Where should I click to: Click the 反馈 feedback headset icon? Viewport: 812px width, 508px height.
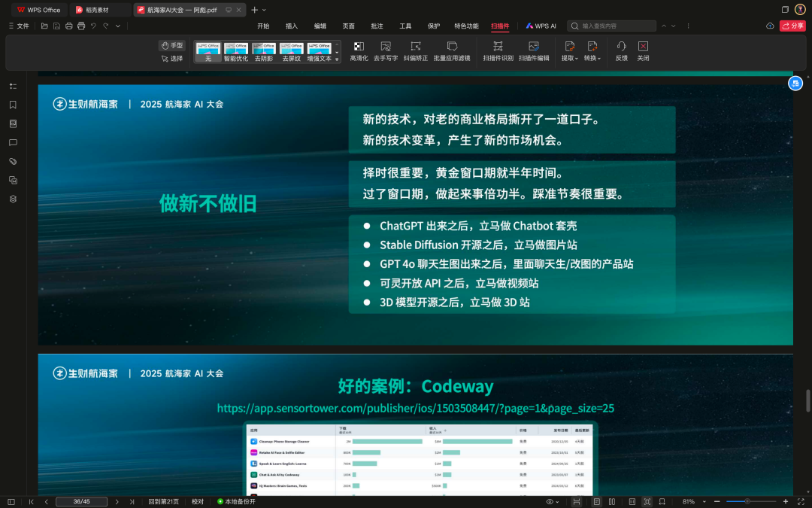(x=622, y=47)
